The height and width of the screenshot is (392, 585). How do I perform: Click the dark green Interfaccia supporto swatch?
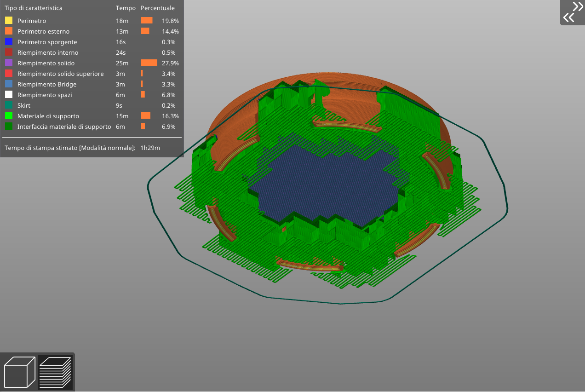(9, 127)
